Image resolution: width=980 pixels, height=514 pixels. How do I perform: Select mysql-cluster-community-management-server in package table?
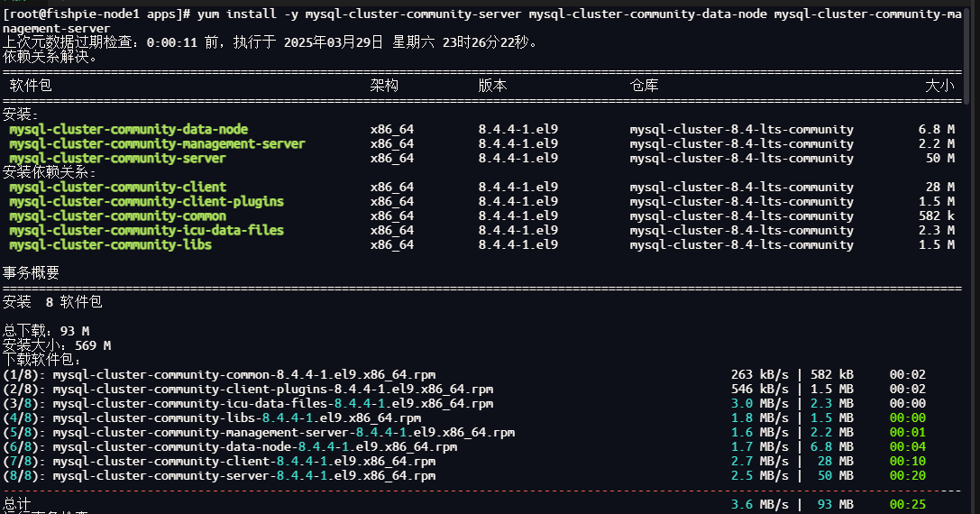(158, 143)
